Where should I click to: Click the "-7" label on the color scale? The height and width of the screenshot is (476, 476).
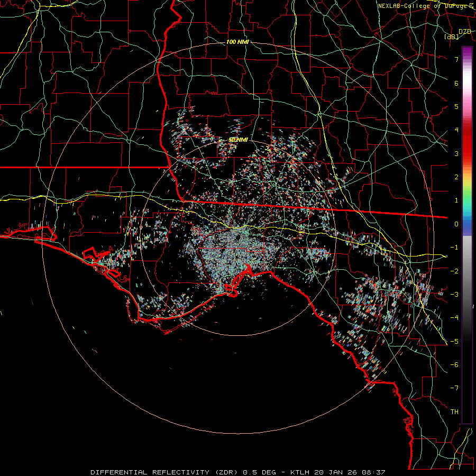pyautogui.click(x=454, y=388)
